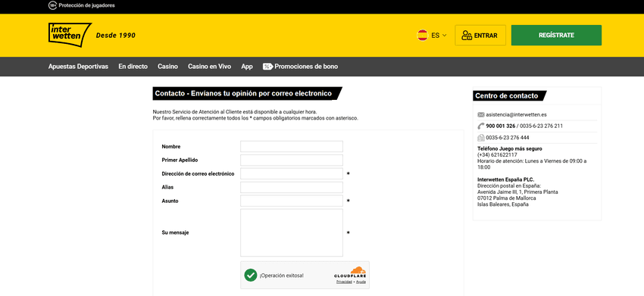Open the Cloudflare Ayuda link
The width and height of the screenshot is (644, 296).
tap(361, 282)
